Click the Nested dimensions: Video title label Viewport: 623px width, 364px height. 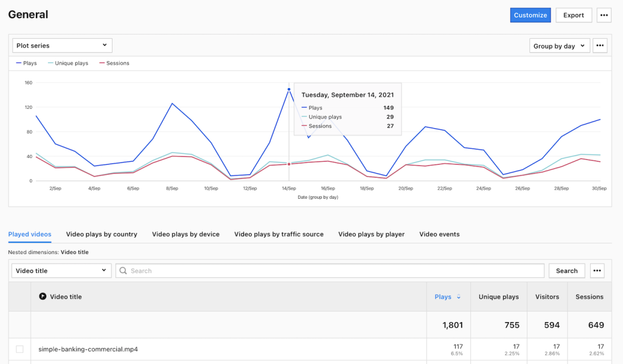pos(49,252)
